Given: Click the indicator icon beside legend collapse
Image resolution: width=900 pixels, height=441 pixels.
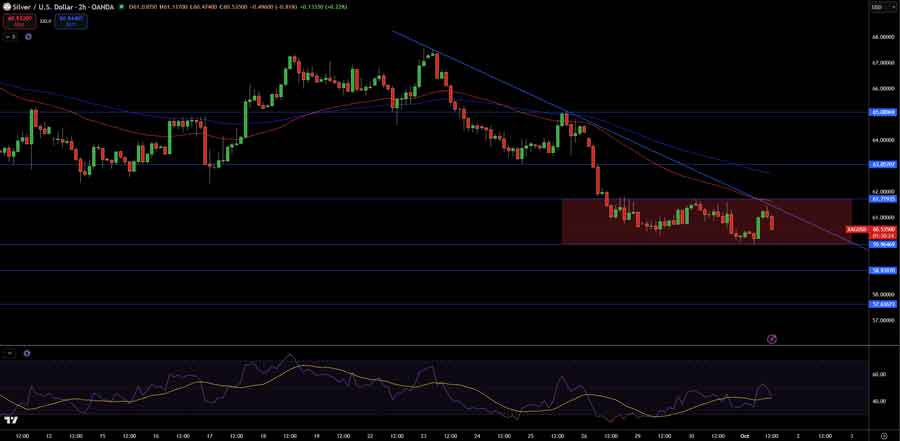Looking at the screenshot, I should click(28, 37).
